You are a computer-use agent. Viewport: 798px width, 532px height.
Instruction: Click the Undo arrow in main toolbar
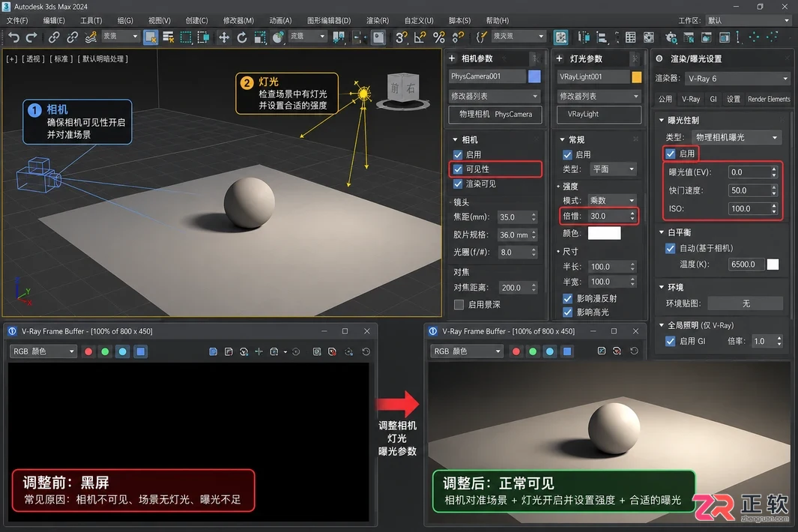tap(13, 37)
